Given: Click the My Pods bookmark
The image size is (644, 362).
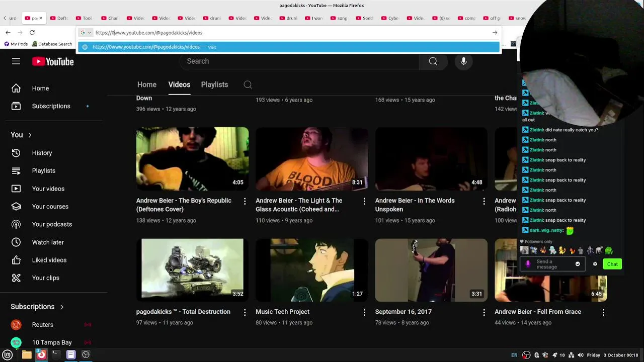Looking at the screenshot, I should point(16,44).
